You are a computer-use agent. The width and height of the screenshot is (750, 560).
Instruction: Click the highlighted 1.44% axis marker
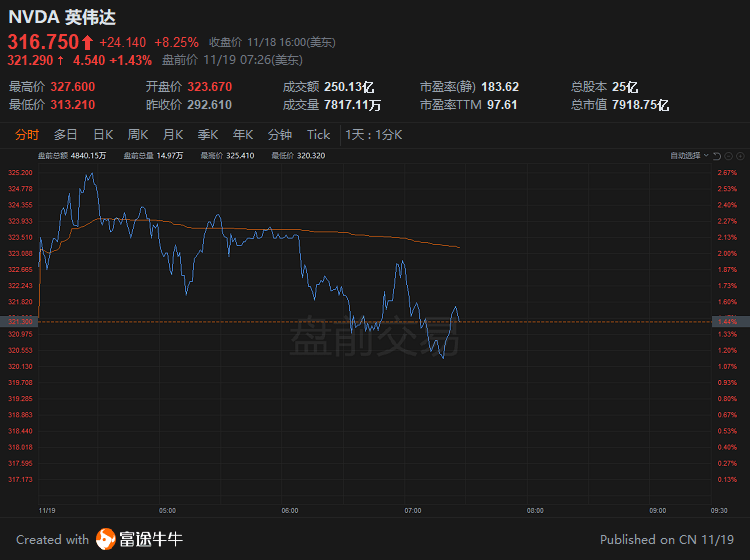[730, 321]
